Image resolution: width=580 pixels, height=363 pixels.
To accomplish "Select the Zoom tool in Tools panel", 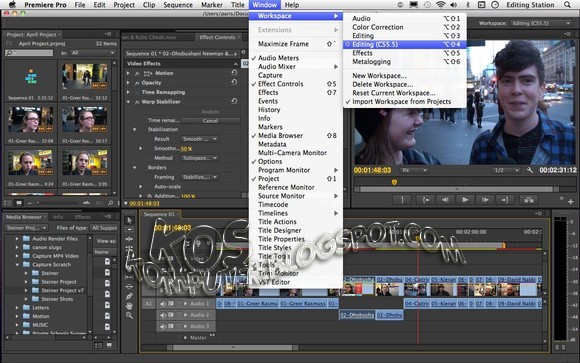I will tap(129, 315).
